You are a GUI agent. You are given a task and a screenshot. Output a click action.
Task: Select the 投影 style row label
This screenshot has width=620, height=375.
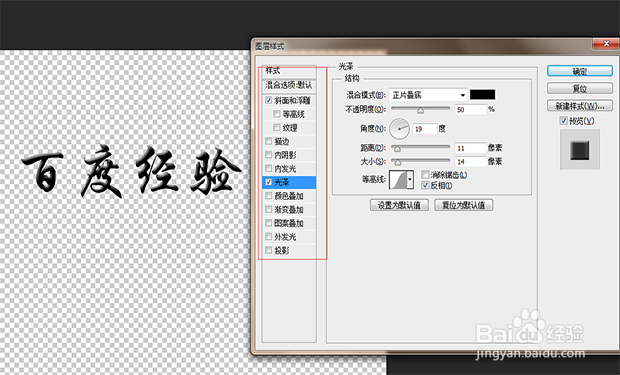pos(282,250)
